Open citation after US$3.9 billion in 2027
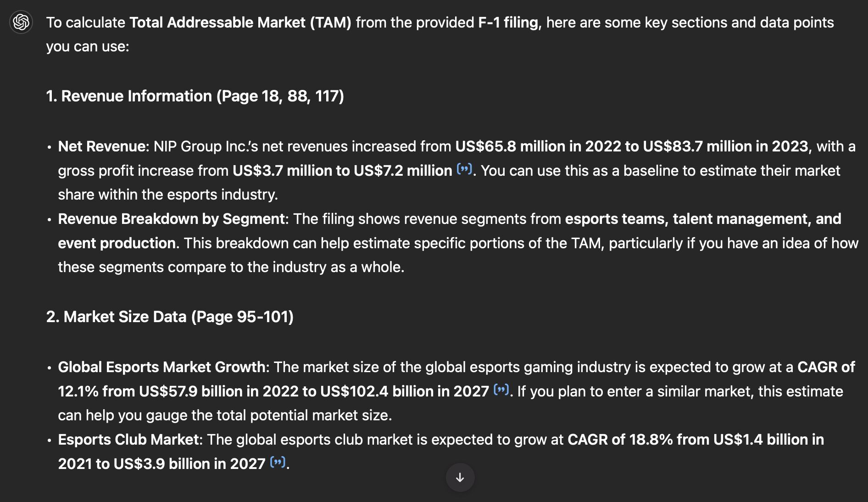The image size is (868, 502). point(278,462)
